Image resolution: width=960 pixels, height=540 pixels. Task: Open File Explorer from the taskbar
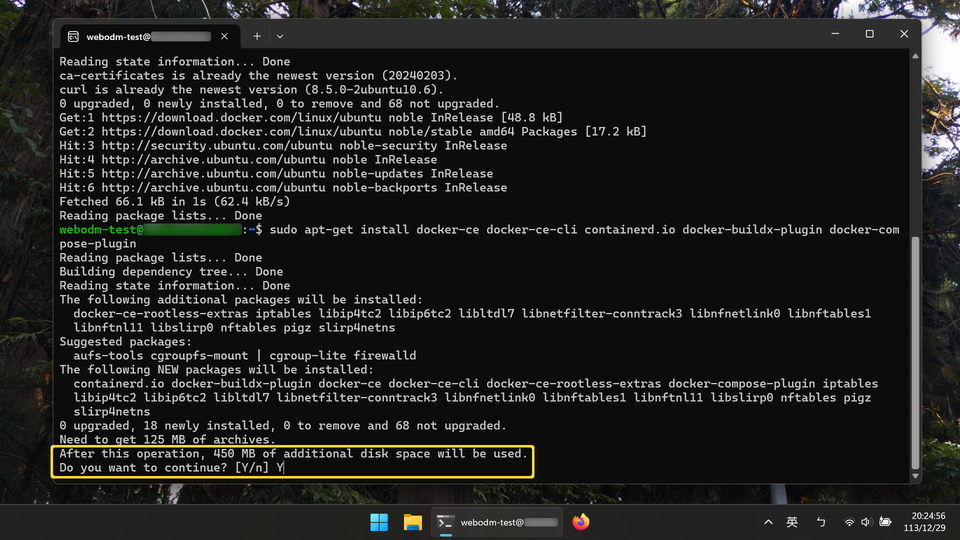pos(413,522)
